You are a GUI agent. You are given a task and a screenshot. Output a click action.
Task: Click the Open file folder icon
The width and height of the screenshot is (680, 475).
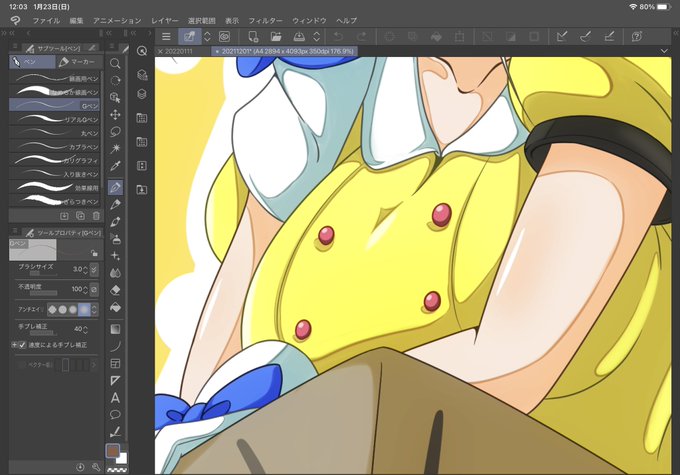(276, 36)
